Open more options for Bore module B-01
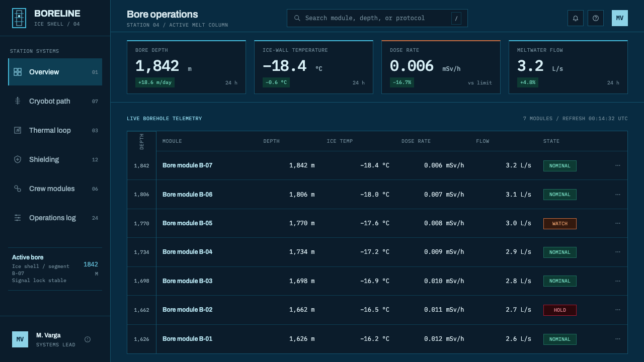The image size is (644, 362). (x=618, y=339)
